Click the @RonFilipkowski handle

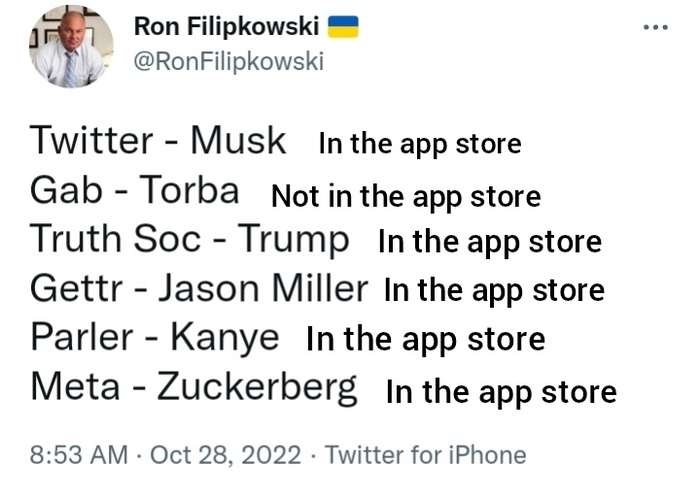pyautogui.click(x=229, y=62)
